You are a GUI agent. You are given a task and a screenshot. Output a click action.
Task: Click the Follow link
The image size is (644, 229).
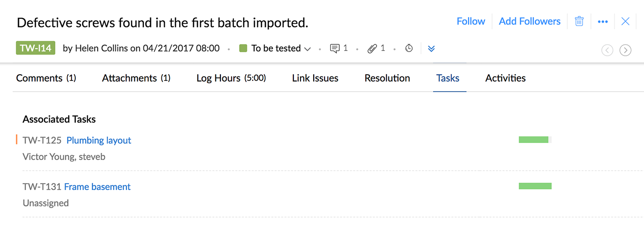click(471, 21)
